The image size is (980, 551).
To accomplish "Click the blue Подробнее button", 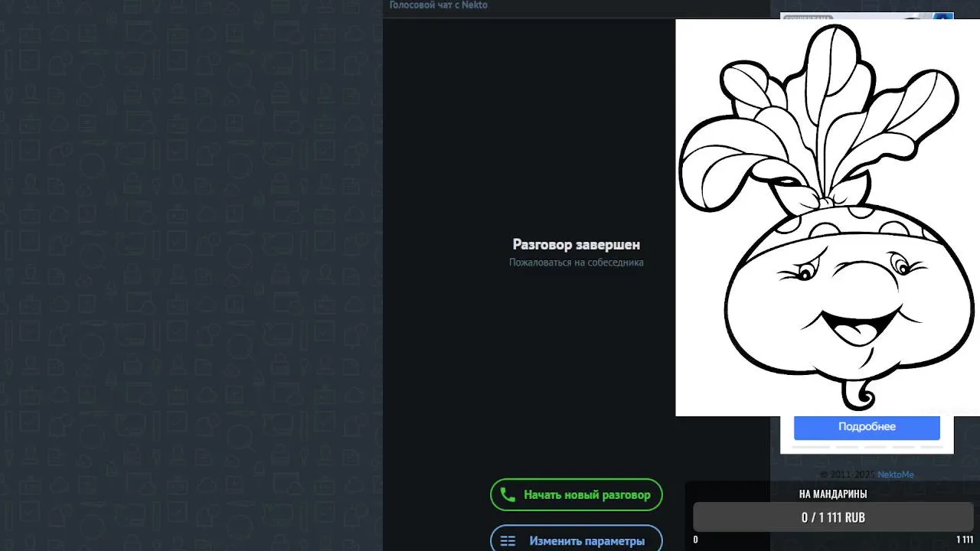I will point(867,427).
